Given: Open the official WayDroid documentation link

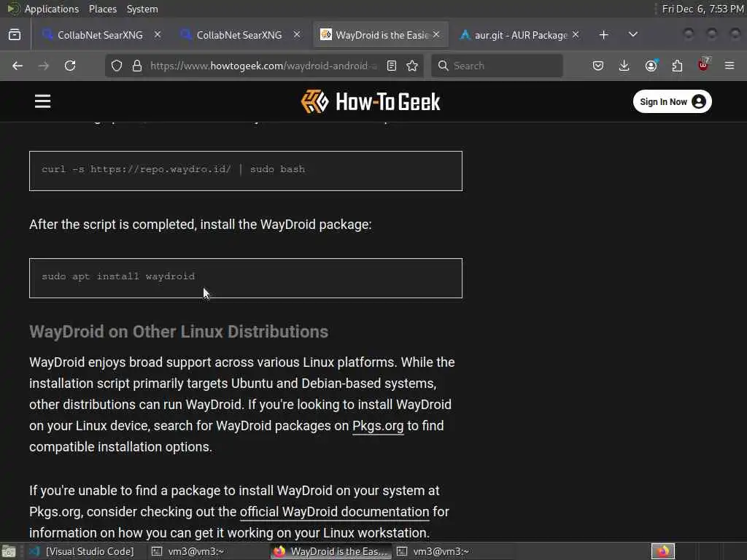Looking at the screenshot, I should coord(334,512).
